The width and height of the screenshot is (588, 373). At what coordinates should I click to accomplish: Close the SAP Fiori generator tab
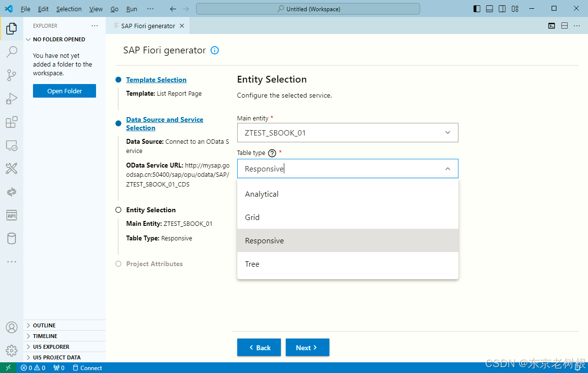182,26
